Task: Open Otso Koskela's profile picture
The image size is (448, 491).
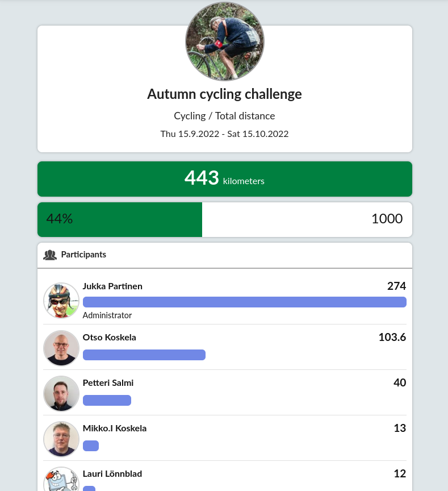Action: [x=61, y=348]
